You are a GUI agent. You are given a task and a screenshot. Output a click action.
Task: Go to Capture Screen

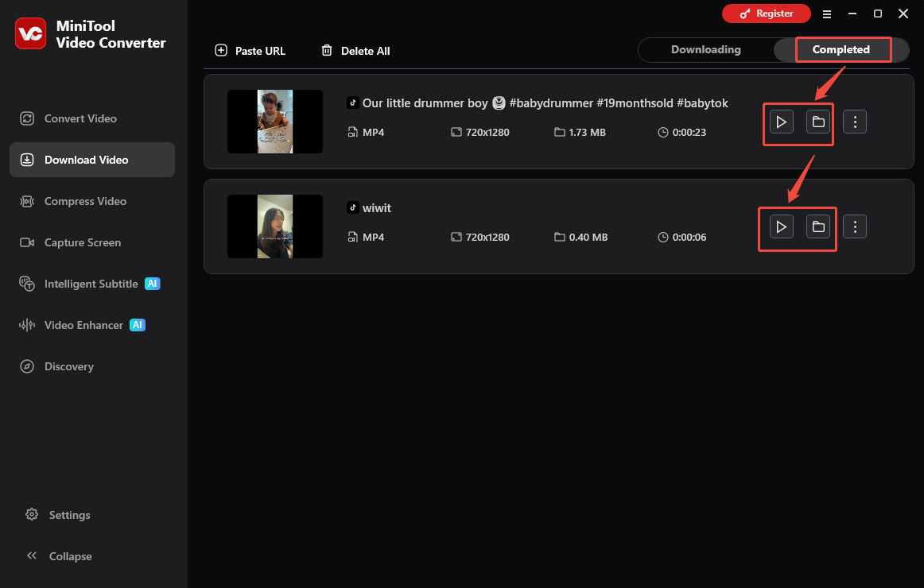71,242
